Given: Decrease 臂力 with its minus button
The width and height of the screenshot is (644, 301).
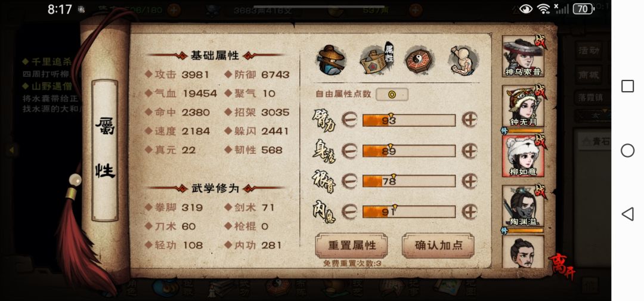Looking at the screenshot, I should pos(349,120).
